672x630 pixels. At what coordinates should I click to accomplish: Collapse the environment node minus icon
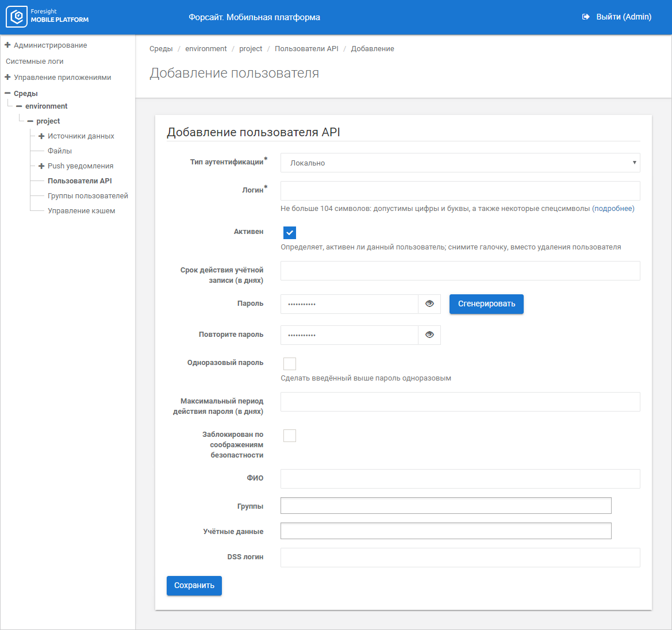click(x=19, y=106)
